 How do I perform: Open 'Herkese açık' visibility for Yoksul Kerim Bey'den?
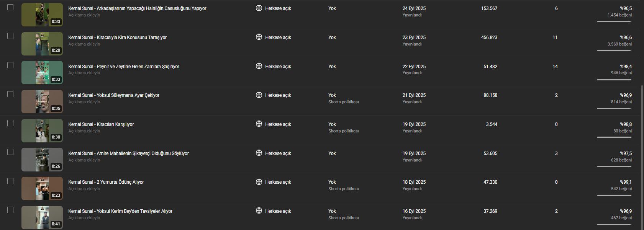tap(278, 211)
